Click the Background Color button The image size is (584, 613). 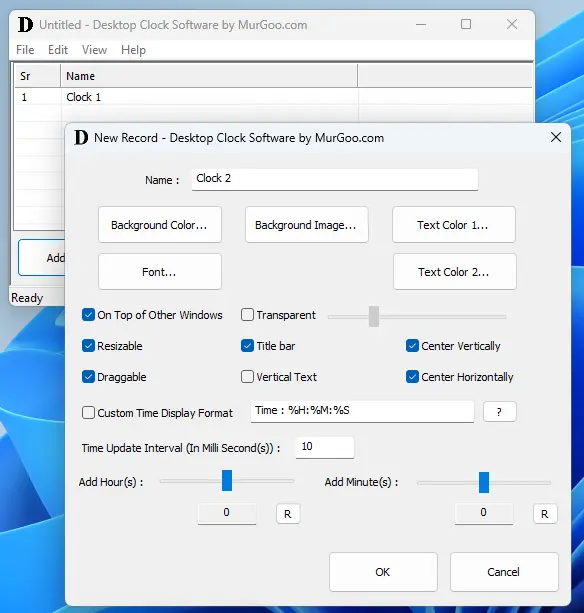point(160,225)
